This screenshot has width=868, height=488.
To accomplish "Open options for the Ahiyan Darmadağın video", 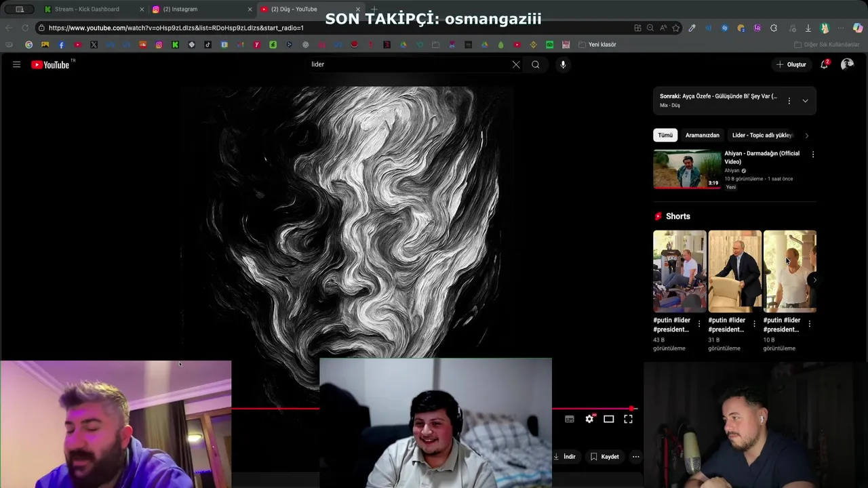I will 813,155.
